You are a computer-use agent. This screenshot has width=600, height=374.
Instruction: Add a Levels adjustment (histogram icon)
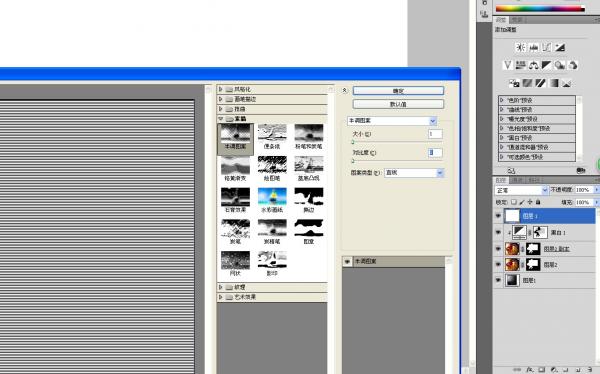click(533, 47)
